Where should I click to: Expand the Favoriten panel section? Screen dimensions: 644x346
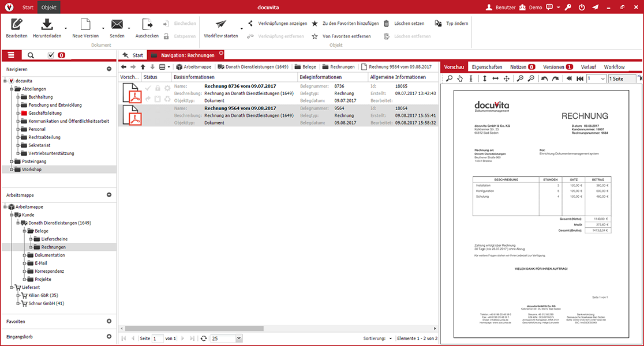coord(109,321)
